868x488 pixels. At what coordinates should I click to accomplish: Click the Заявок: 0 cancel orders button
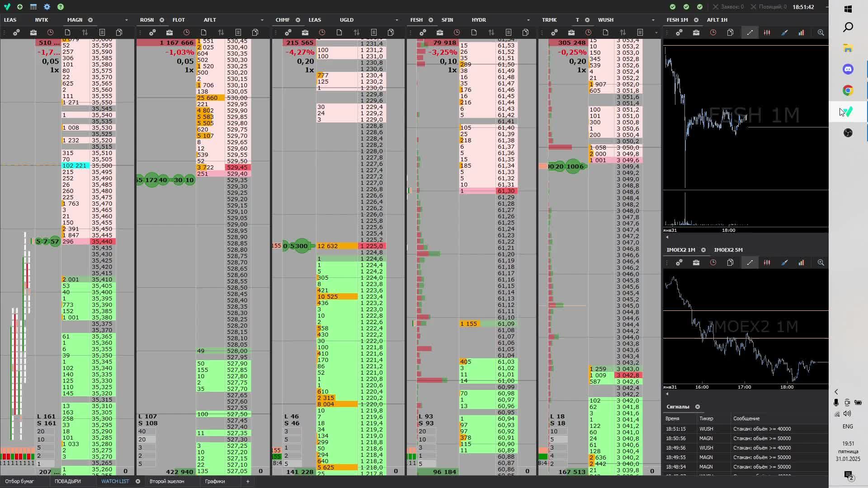pyautogui.click(x=728, y=7)
